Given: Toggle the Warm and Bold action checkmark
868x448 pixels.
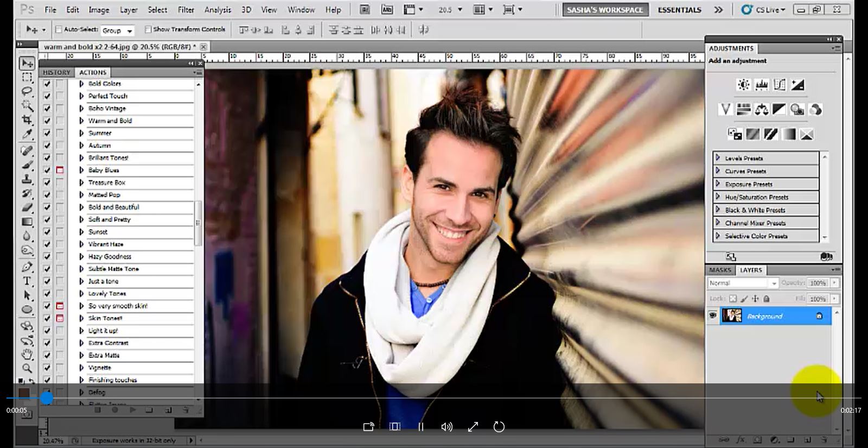Looking at the screenshot, I should point(47,121).
